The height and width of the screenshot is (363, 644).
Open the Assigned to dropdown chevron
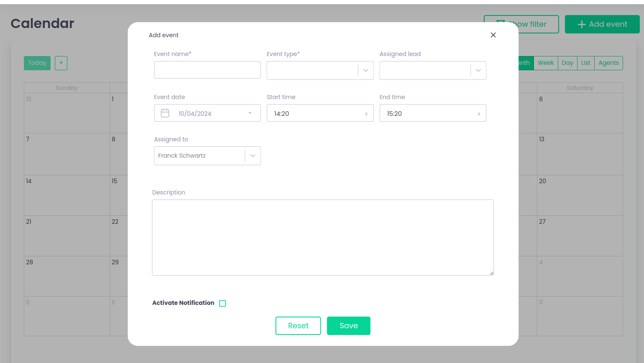tap(253, 156)
